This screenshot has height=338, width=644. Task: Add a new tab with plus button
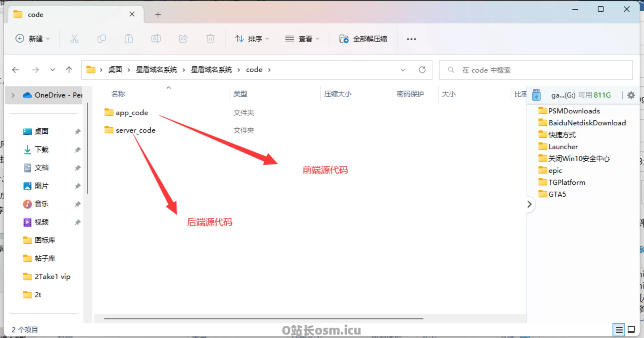158,14
